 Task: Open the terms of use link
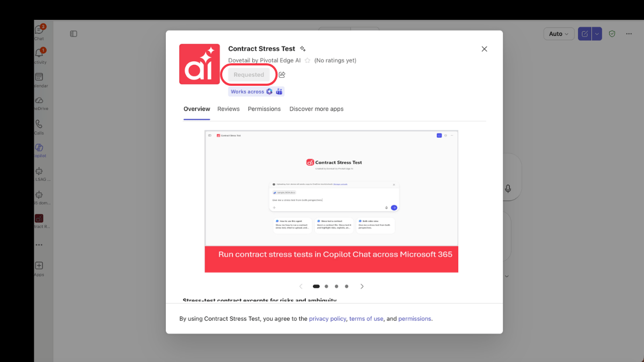[x=366, y=319]
